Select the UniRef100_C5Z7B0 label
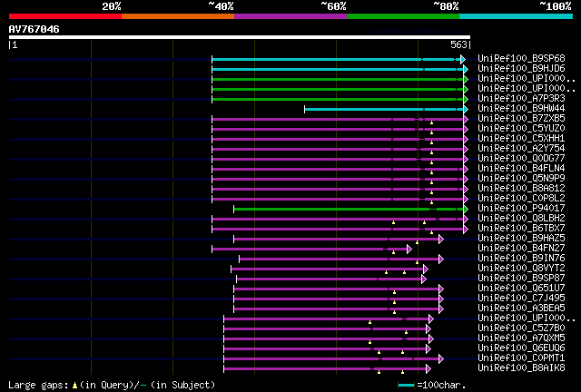This screenshot has height=392, width=581. (521, 328)
